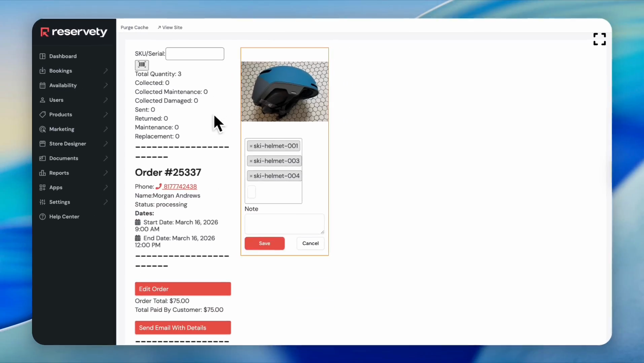Remove the ski-helmet-003 tag

click(251, 161)
